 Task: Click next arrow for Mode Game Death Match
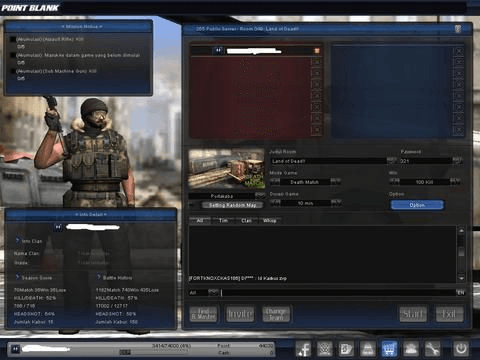pos(336,181)
